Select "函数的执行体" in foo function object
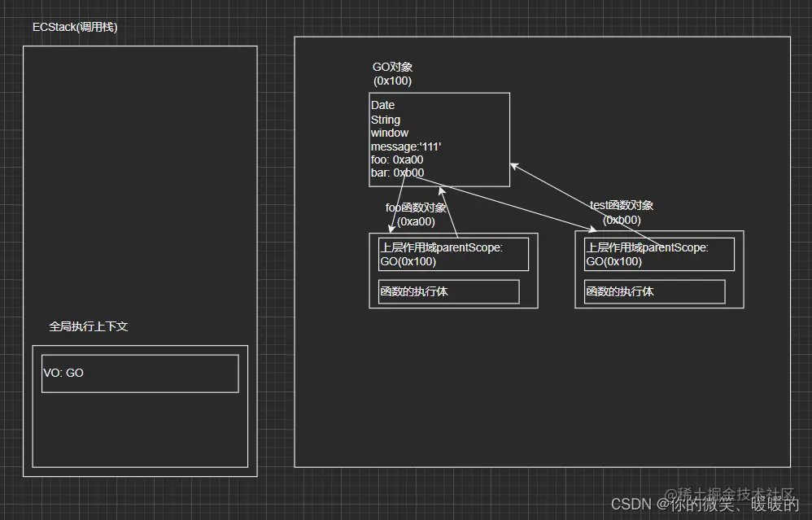 414,291
